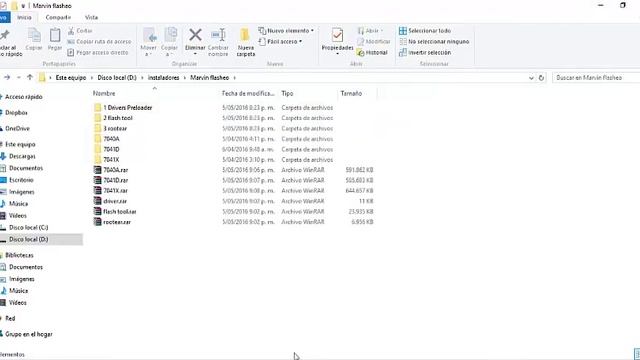The height and width of the screenshot is (360, 640).
Task: Click the Abrir ribbon command
Action: tap(371, 31)
